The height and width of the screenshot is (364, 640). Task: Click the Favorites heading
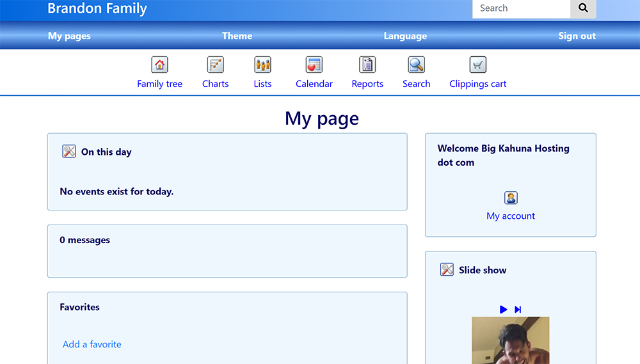pos(79,307)
